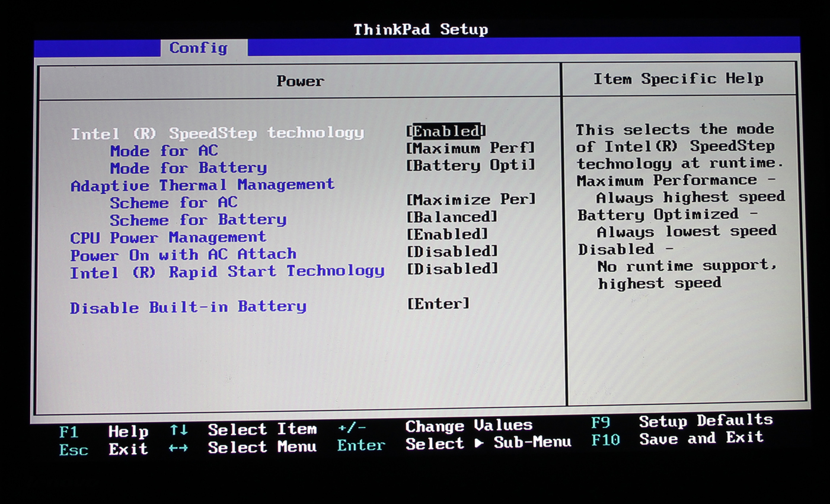This screenshot has height=504, width=830.
Task: Click the ThinkPad Setup title
Action: pos(421,29)
